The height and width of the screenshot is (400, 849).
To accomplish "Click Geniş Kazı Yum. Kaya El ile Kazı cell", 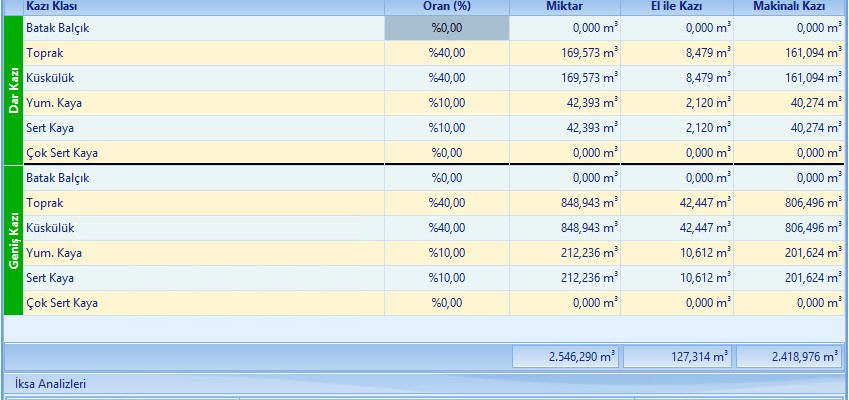I will (676, 253).
